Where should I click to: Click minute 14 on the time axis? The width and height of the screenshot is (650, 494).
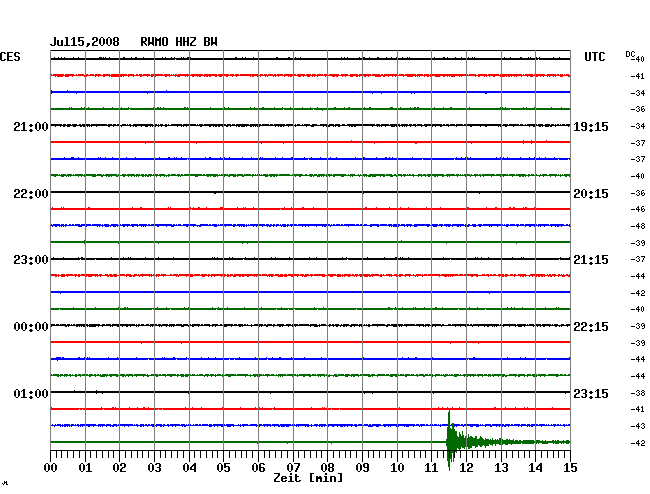(x=535, y=467)
